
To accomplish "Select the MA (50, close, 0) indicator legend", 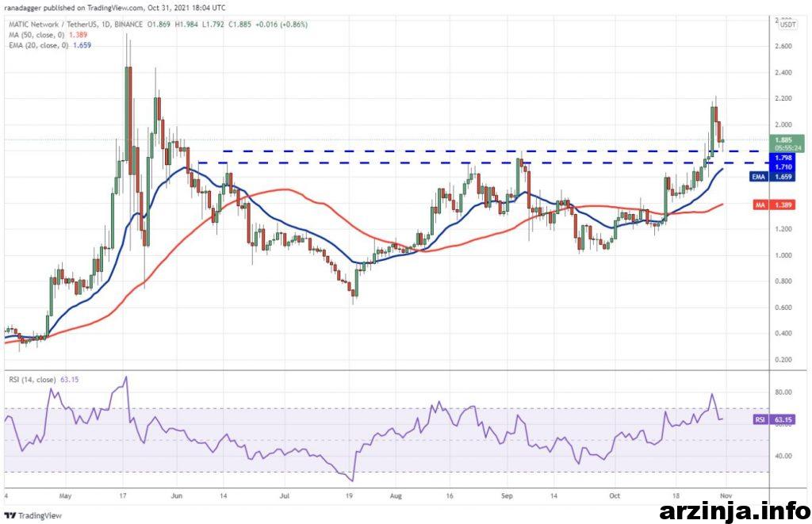I will pos(46,36).
